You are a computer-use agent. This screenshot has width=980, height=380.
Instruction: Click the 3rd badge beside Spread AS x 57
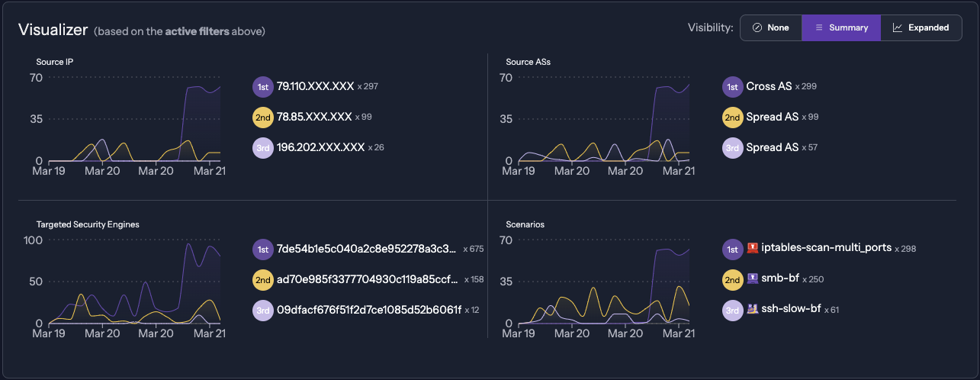pyautogui.click(x=732, y=148)
